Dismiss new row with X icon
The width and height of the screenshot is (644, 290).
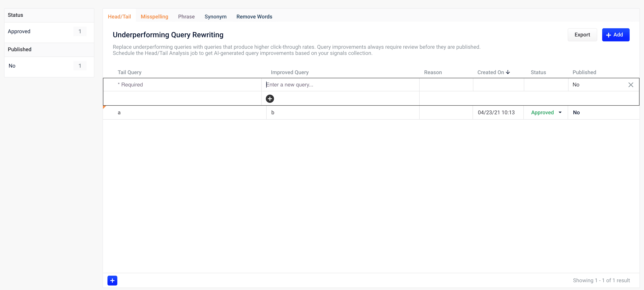coord(630,85)
